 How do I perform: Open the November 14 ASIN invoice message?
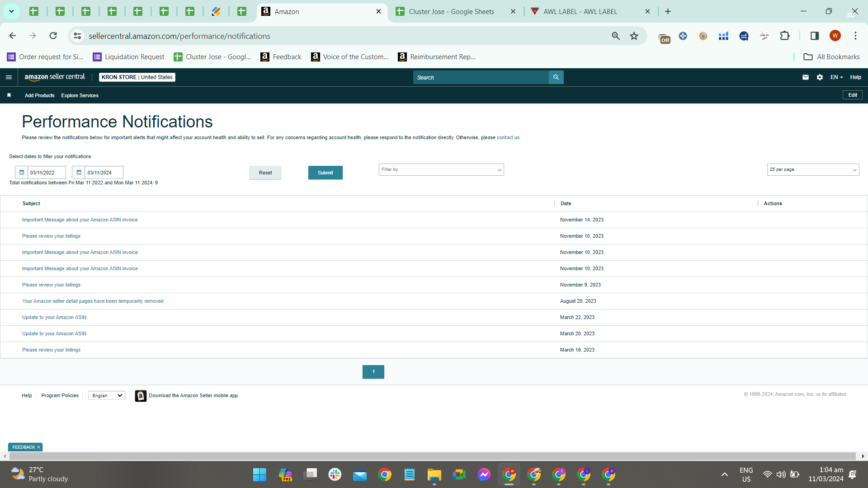coord(80,220)
